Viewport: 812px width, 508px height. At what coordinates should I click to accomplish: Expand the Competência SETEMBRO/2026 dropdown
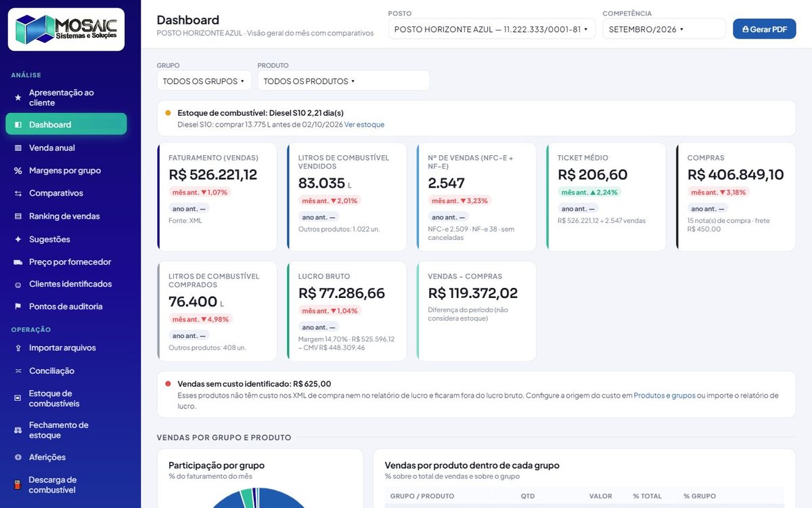pyautogui.click(x=664, y=29)
